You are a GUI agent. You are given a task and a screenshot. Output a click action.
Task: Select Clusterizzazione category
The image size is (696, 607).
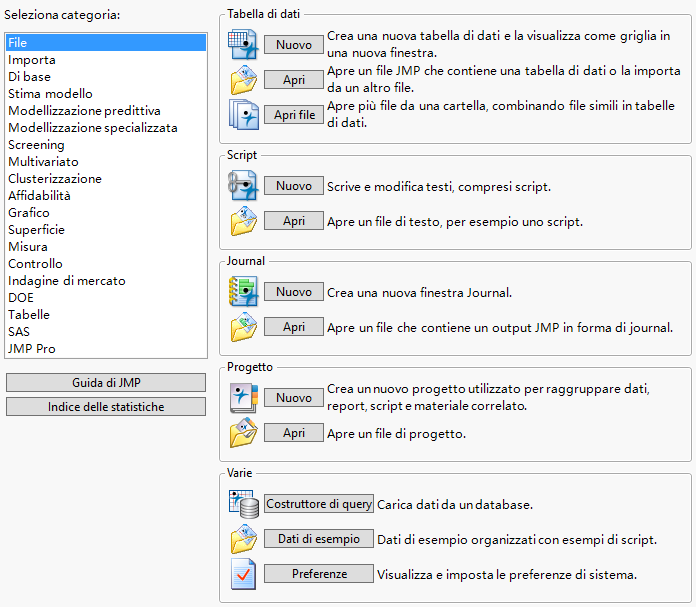(x=106, y=179)
